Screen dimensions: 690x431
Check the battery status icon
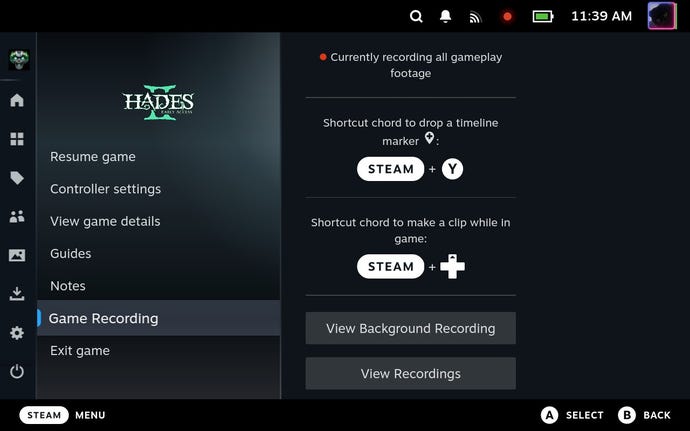pyautogui.click(x=543, y=17)
